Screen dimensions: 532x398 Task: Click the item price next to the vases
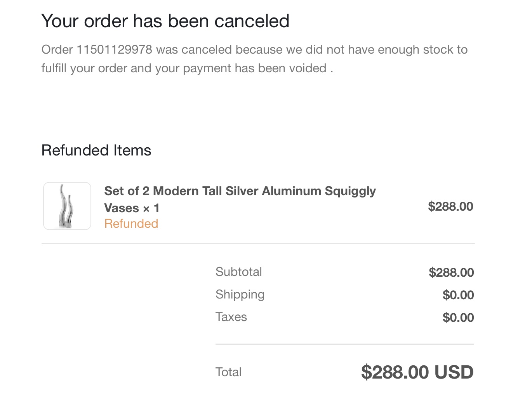450,206
